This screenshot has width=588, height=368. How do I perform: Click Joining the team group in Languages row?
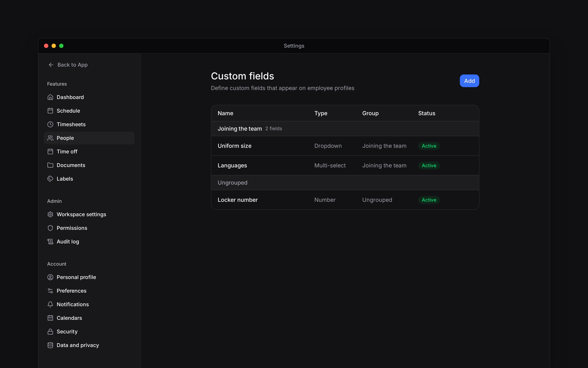pyautogui.click(x=384, y=166)
